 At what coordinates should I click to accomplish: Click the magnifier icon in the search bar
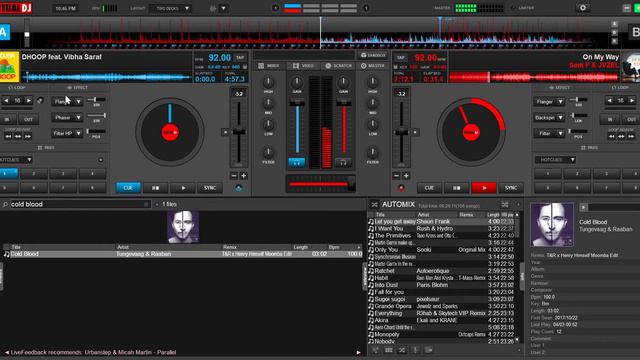5,204
